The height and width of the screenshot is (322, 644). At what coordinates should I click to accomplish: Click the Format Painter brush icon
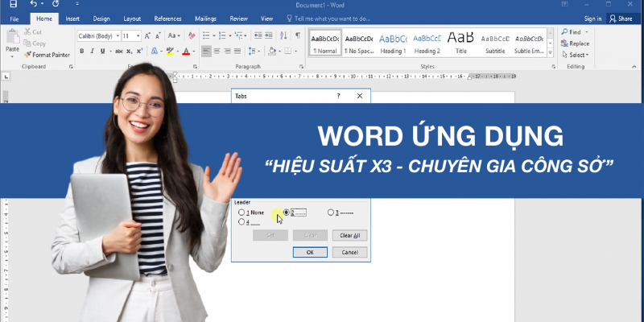[27, 55]
